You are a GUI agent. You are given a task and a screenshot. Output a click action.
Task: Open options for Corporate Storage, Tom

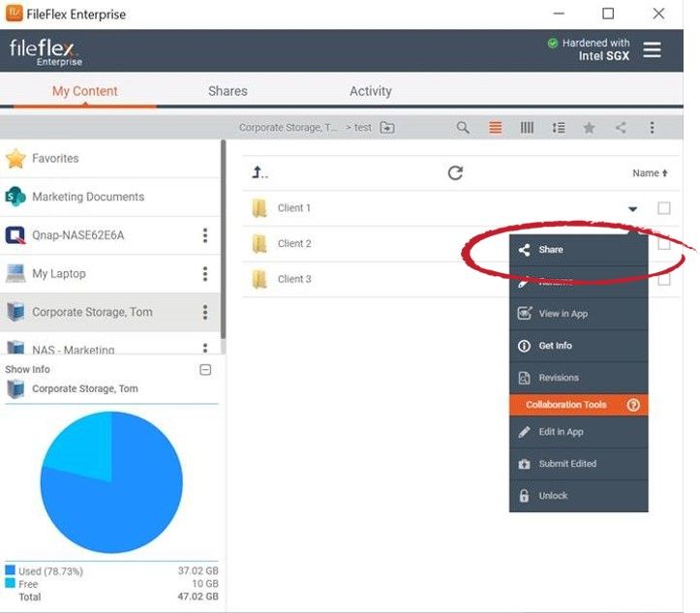pyautogui.click(x=205, y=312)
